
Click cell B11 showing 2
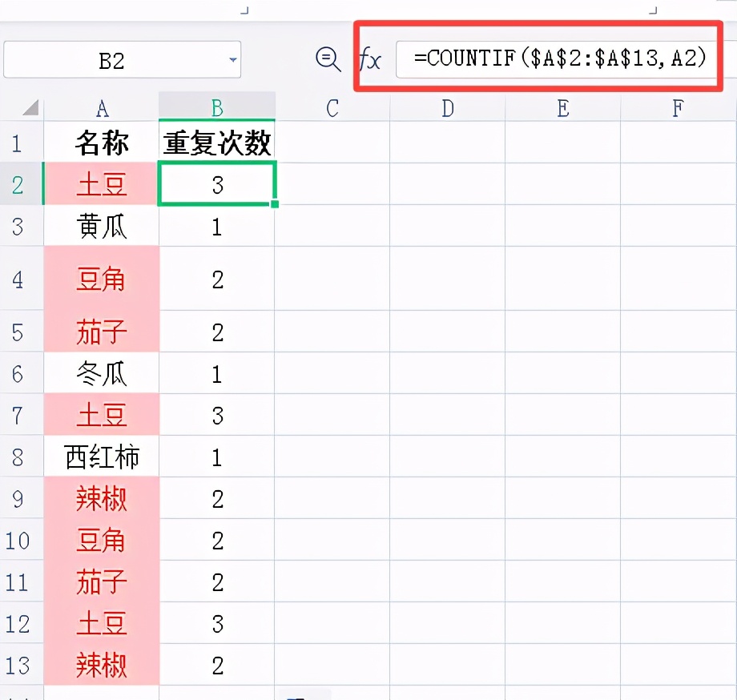(x=216, y=581)
